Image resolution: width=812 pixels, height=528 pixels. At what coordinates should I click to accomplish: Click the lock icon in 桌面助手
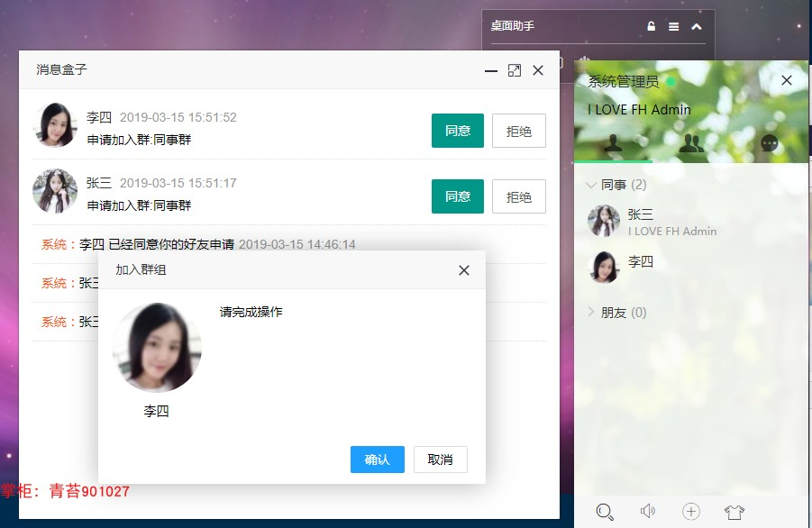click(x=651, y=26)
